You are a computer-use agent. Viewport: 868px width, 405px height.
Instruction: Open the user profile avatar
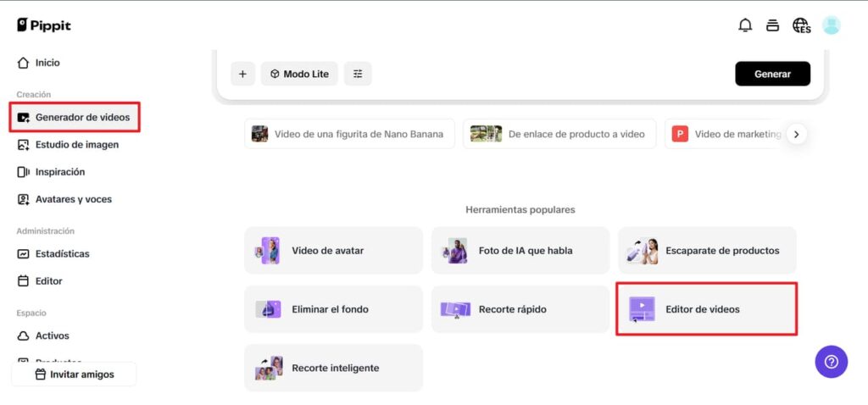[831, 25]
